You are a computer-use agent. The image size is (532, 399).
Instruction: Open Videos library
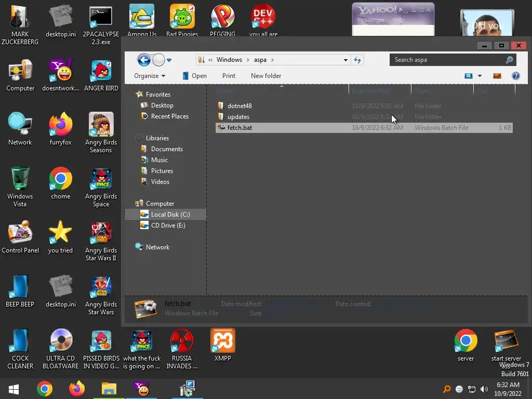pyautogui.click(x=160, y=181)
